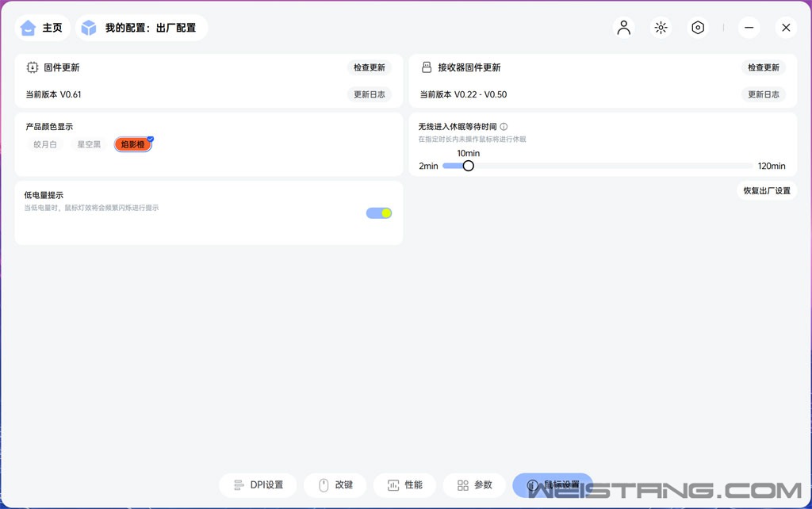Click 当前版本 V0.61 version text
812x509 pixels.
click(x=53, y=94)
